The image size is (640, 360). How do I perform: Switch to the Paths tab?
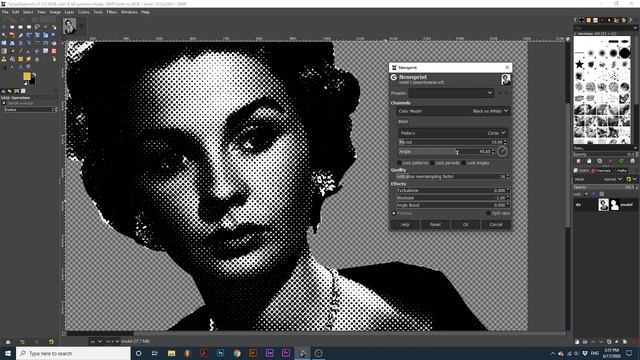click(621, 171)
